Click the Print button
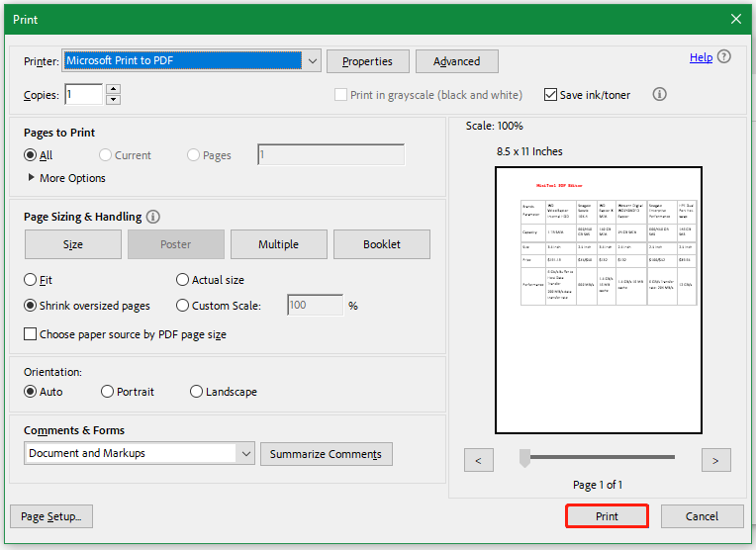Viewport: 756px width, 550px height. [x=607, y=516]
